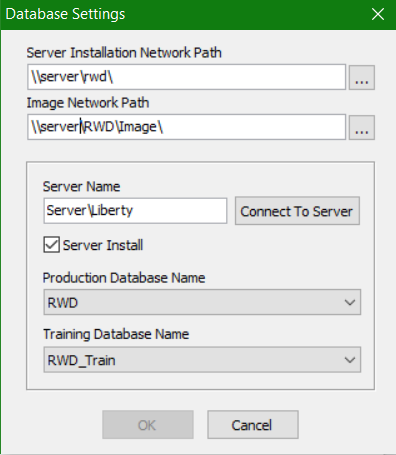This screenshot has width=396, height=455.
Task: Browse for Image Network Path
Action: (x=362, y=127)
